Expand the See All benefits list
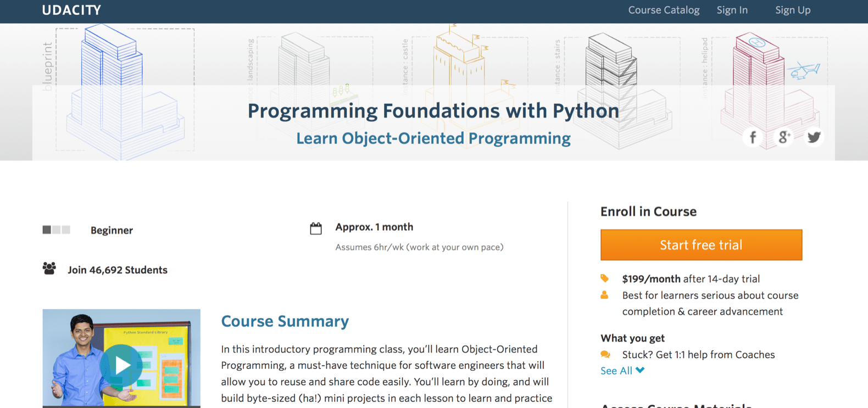 point(622,371)
